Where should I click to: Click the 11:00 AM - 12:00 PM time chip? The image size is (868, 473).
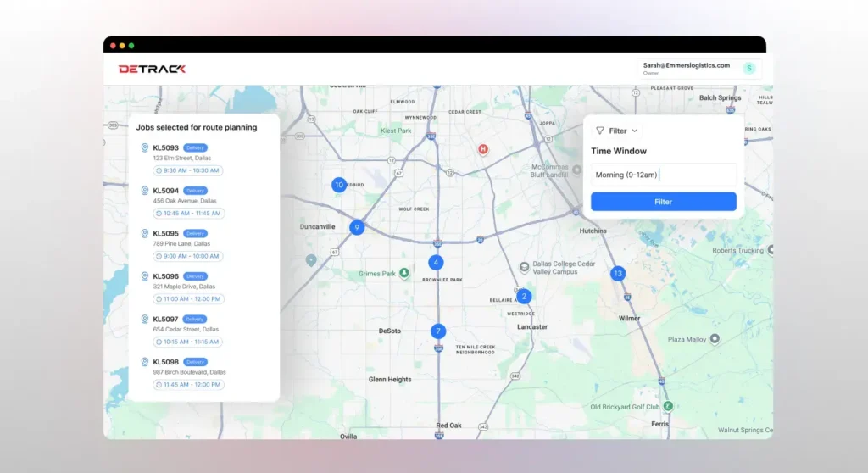pos(189,298)
